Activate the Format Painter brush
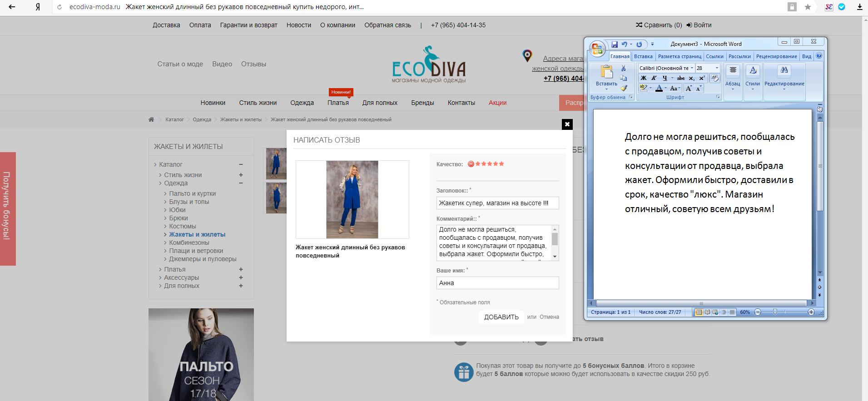Image resolution: width=868 pixels, height=401 pixels. tap(624, 88)
